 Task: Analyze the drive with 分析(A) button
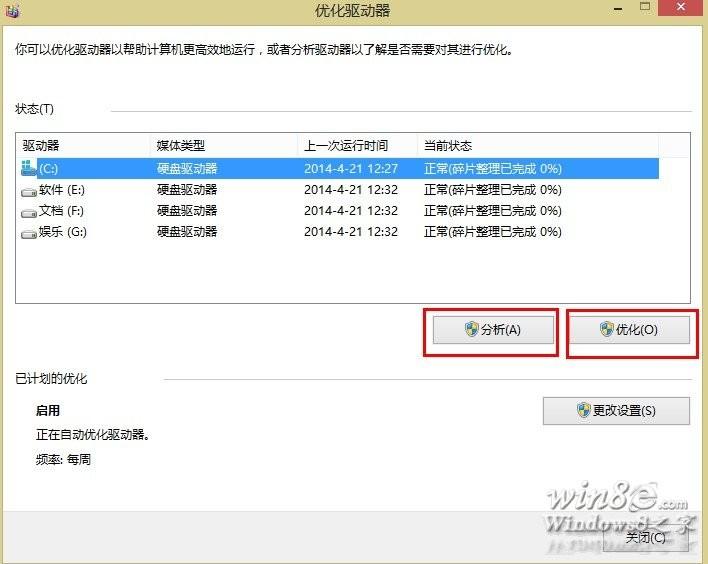[x=493, y=330]
